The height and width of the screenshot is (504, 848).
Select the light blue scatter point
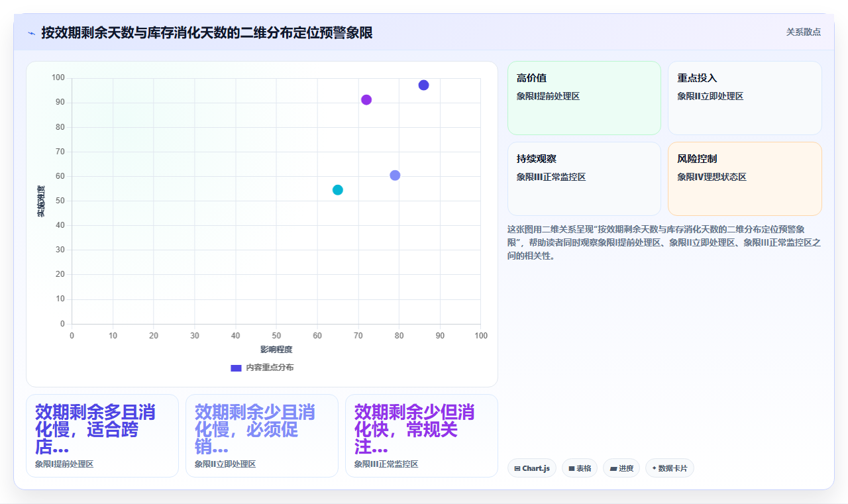tap(395, 176)
